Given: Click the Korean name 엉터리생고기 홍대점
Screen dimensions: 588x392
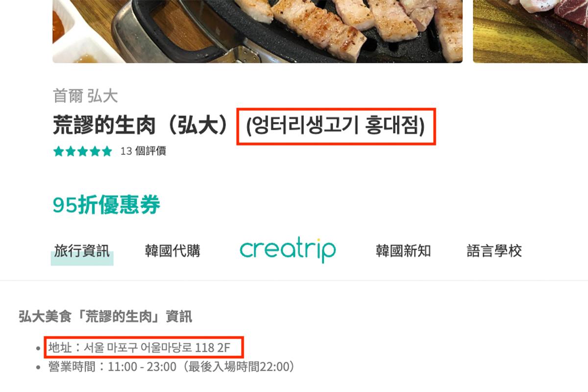Looking at the screenshot, I should (x=336, y=126).
